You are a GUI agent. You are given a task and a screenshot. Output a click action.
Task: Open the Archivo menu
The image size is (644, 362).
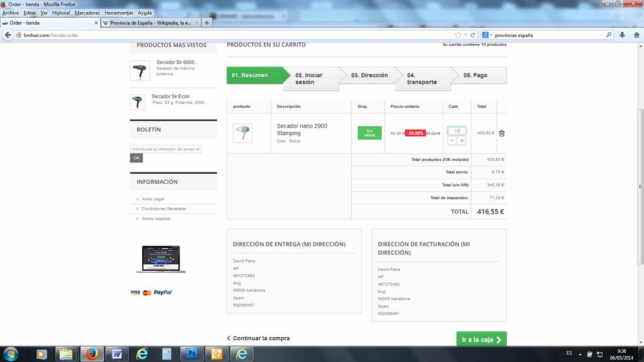(x=11, y=13)
